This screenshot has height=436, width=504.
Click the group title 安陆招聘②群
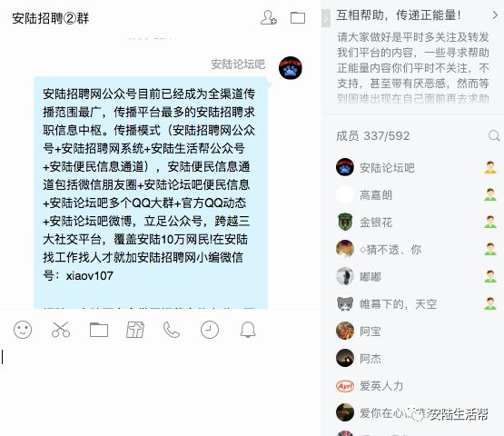[x=51, y=18]
